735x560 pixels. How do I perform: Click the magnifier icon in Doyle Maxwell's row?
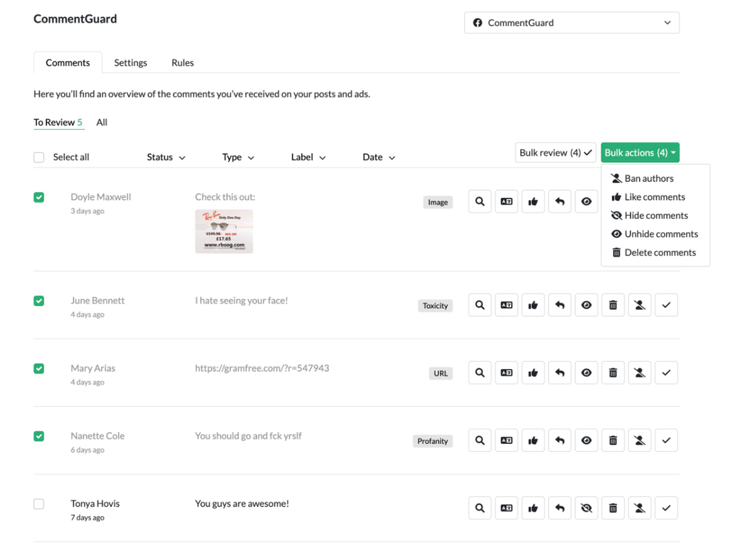coord(479,202)
